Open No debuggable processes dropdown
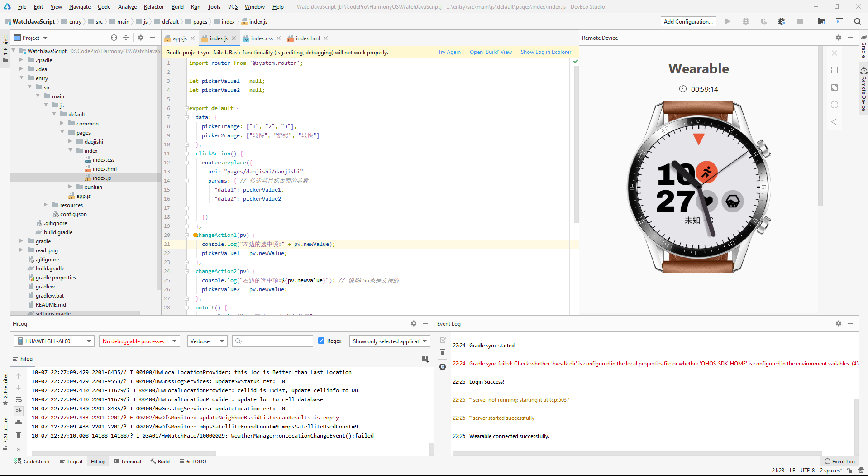The width and height of the screenshot is (868, 476). click(x=139, y=341)
